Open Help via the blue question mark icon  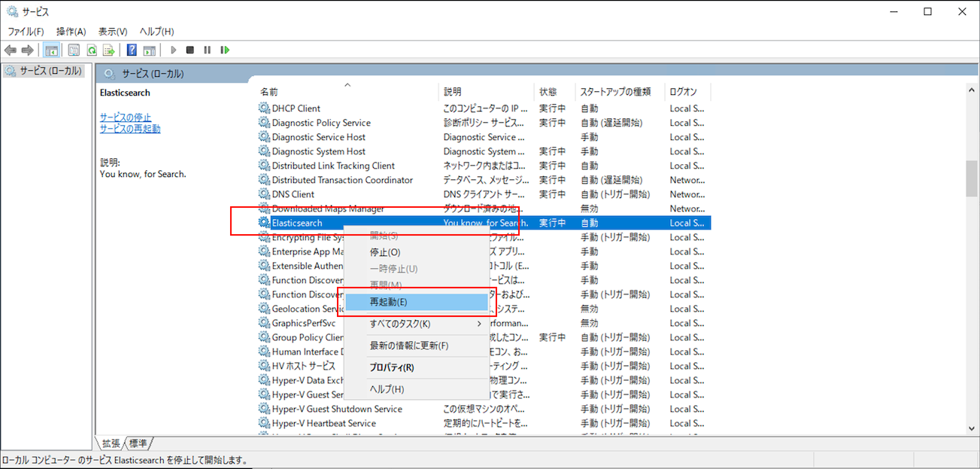coord(130,50)
